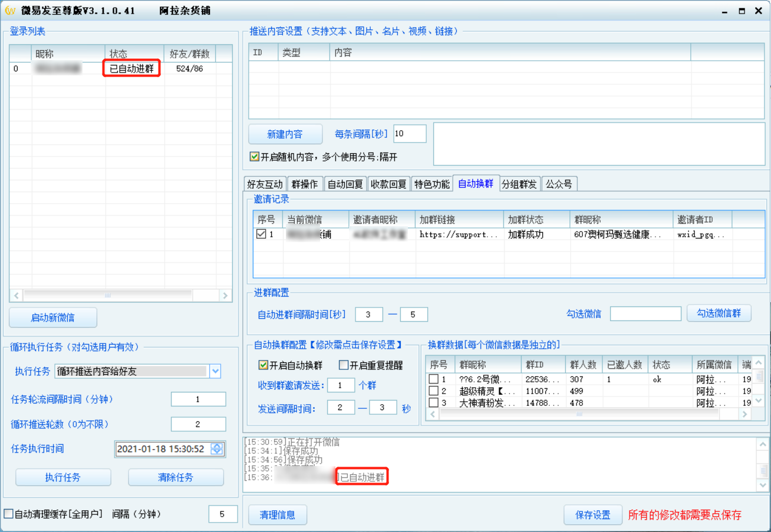Viewport: 771px width, 532px height.
Task: Click the 发送间隔时间 minimum field
Action: pos(341,408)
